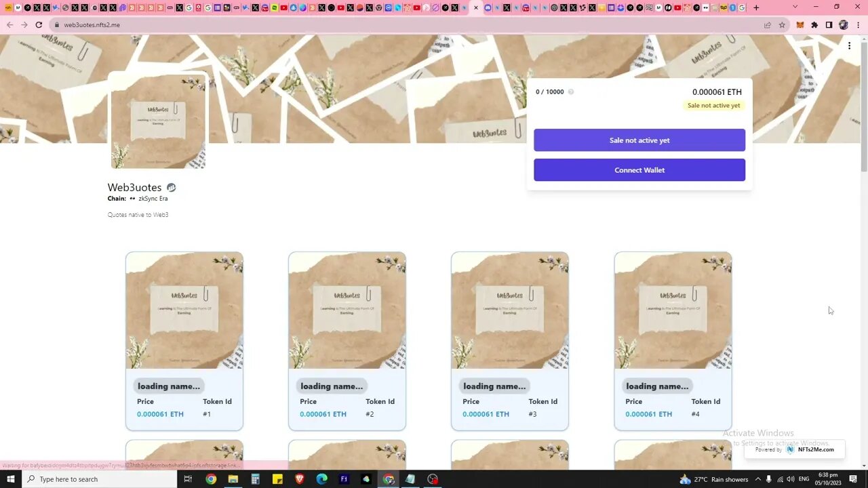The image size is (868, 488).
Task: Click the Type here to search box
Action: 99,479
